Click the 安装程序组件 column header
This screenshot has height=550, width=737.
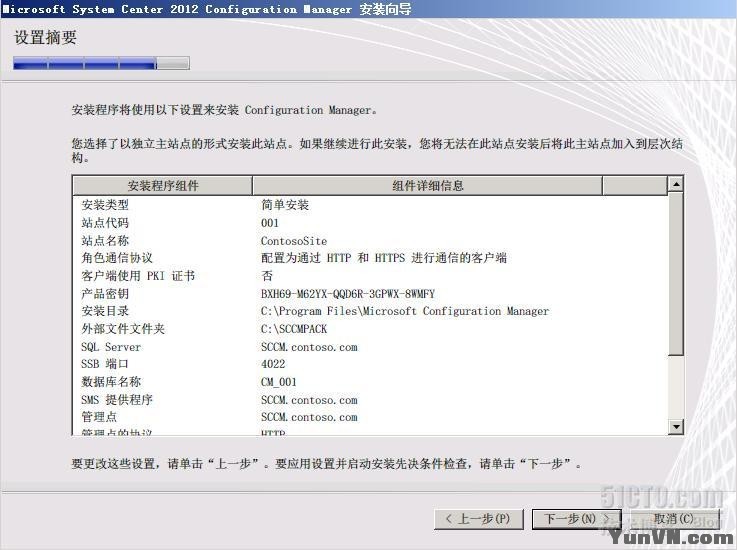click(x=163, y=186)
